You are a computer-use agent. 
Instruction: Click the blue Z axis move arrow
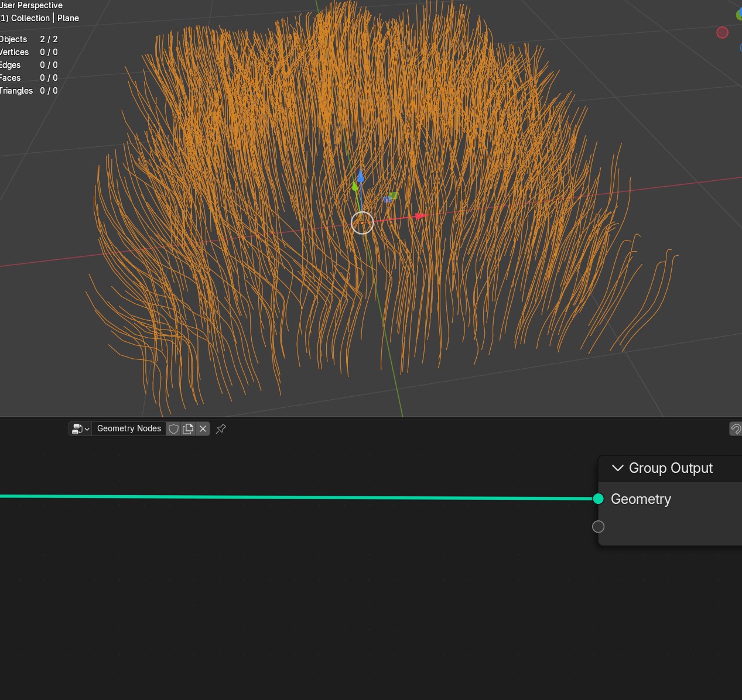point(360,176)
